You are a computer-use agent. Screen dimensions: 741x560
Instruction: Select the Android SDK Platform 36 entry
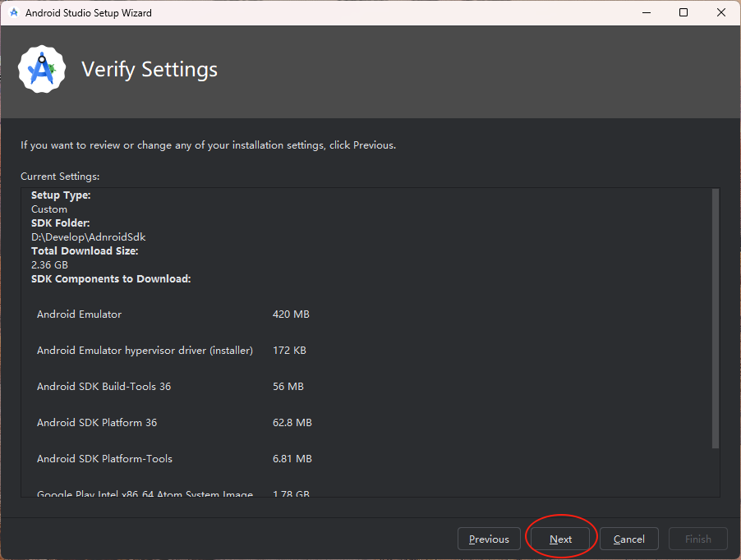tap(97, 423)
